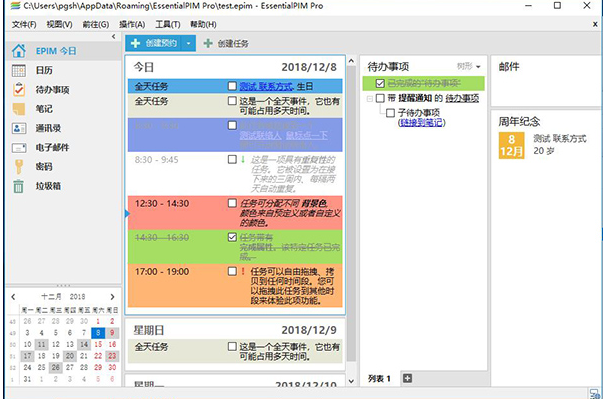Click the add-list plus icon beside 列表 1
The width and height of the screenshot is (605, 399).
tap(407, 379)
